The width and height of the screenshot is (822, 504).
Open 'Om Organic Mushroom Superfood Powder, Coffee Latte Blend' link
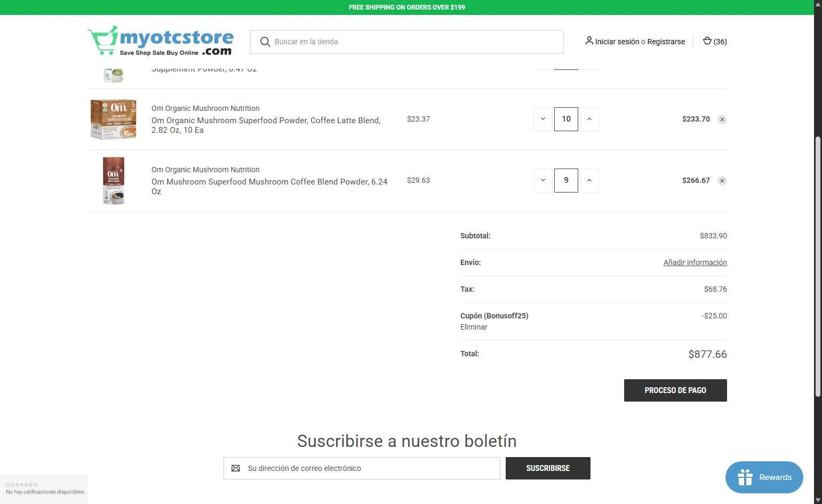[x=266, y=125]
